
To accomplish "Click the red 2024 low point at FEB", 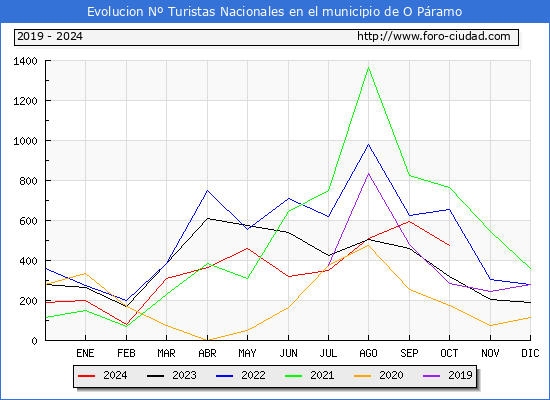I will pos(126,325).
